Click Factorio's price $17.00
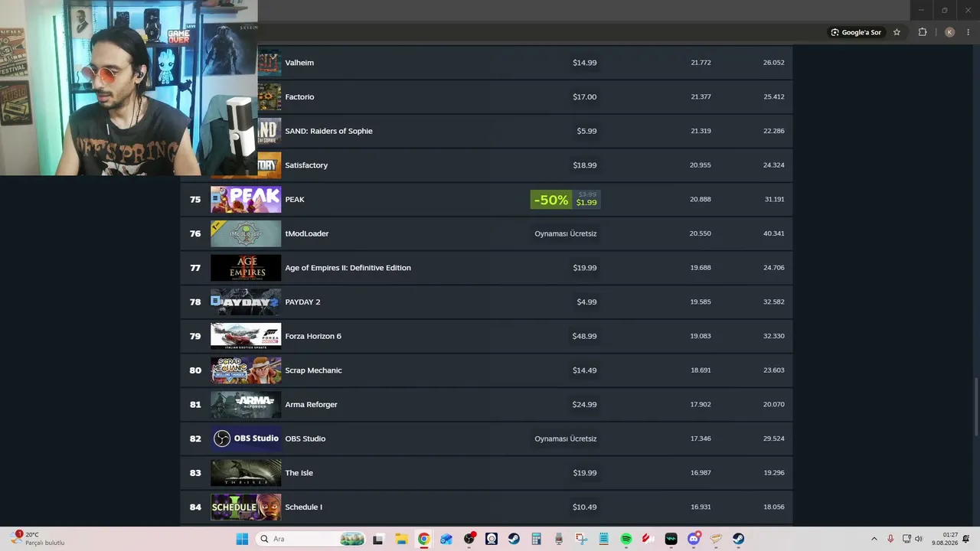Viewport: 980px width, 551px height. point(585,97)
